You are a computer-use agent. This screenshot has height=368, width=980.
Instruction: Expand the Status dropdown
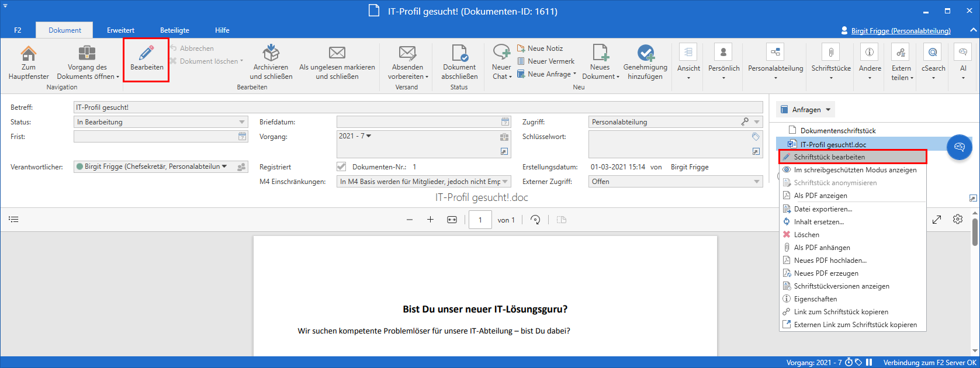click(242, 122)
